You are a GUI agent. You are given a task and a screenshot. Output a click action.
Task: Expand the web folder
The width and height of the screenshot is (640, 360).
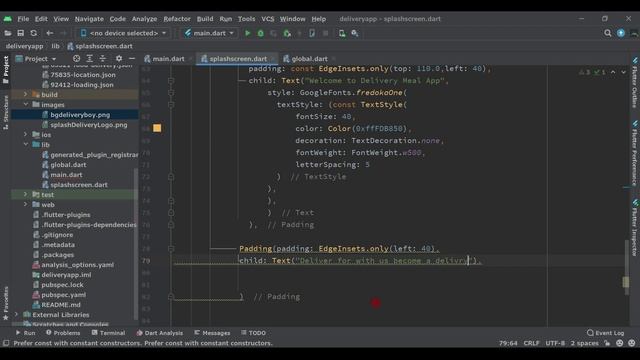click(x=25, y=204)
